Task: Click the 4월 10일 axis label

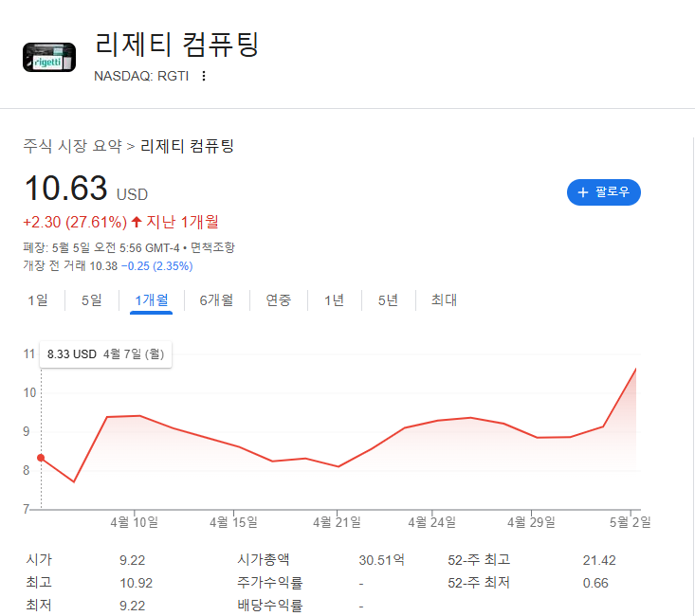Action: click(x=135, y=522)
